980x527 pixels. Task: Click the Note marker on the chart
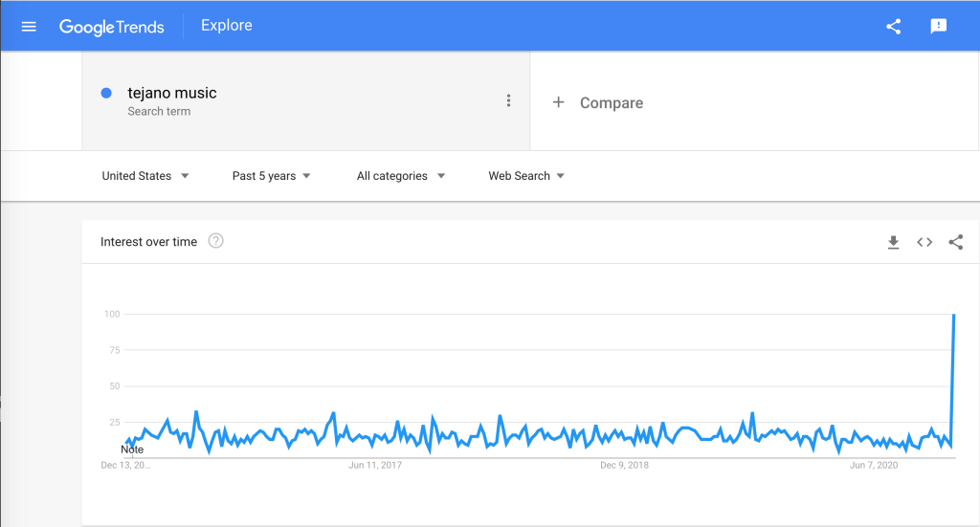[132, 450]
